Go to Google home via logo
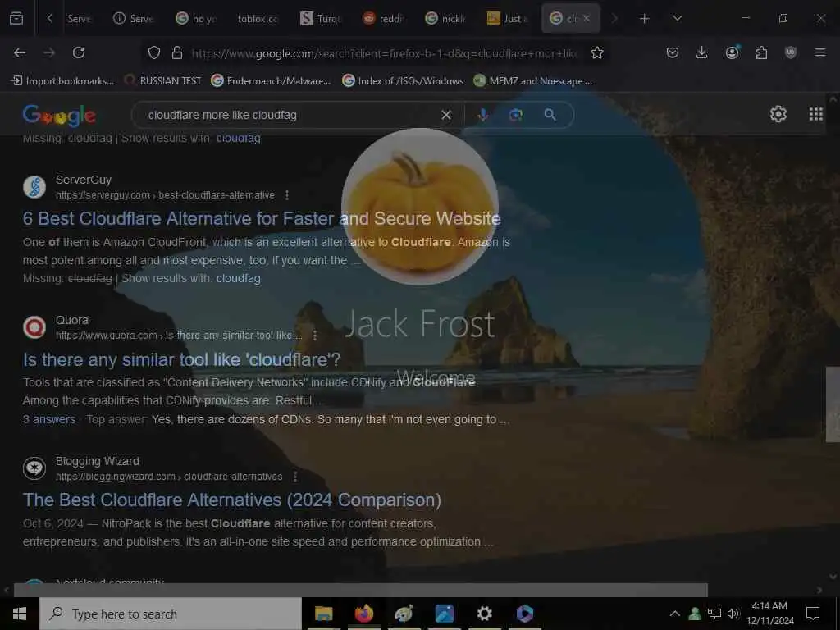This screenshot has width=840, height=630. (x=59, y=115)
